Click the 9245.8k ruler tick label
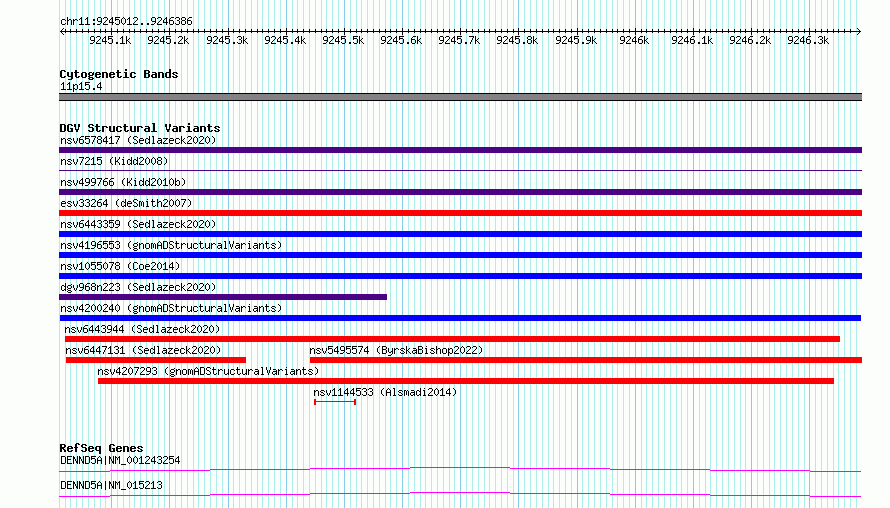 click(517, 40)
